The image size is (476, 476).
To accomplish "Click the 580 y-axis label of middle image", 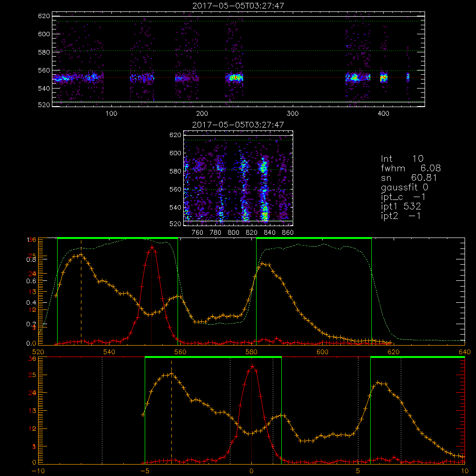I will coord(175,171).
